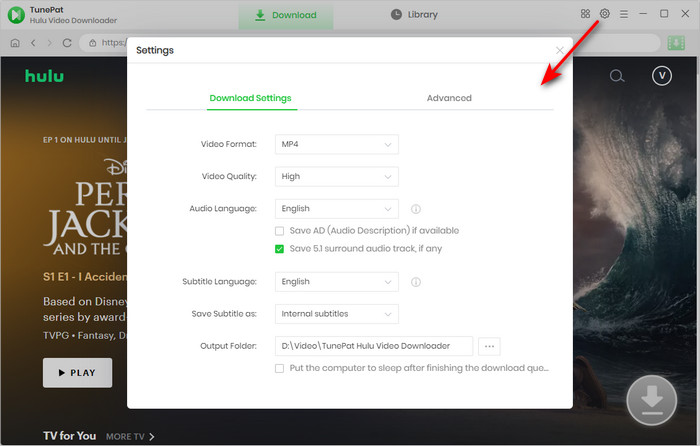Open the Hulu profile avatar V
The height and width of the screenshot is (446, 700).
662,76
